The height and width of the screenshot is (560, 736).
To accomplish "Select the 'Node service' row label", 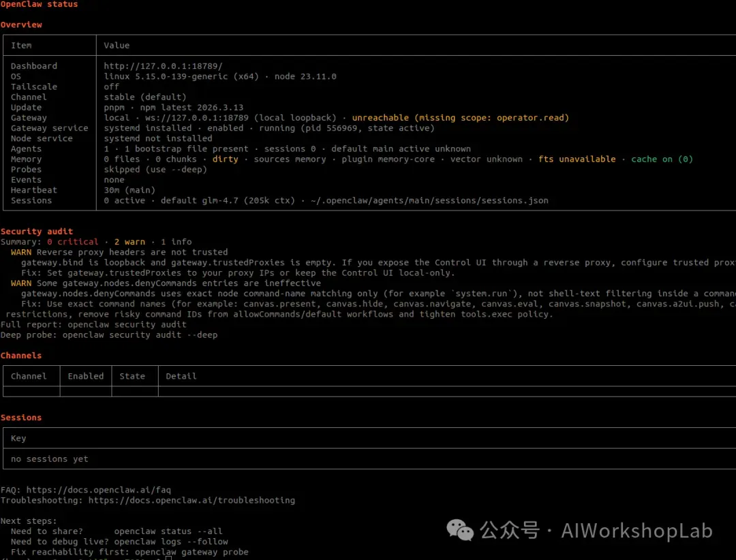I will (x=42, y=138).
